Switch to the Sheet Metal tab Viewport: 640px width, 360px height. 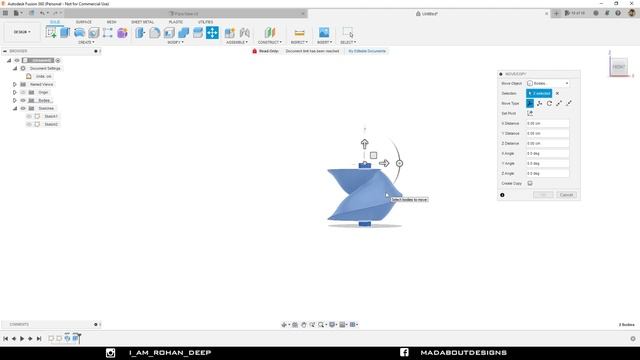[142, 22]
